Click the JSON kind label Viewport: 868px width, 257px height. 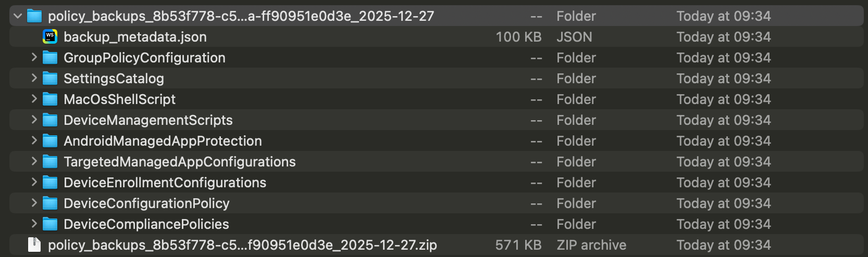pyautogui.click(x=574, y=37)
